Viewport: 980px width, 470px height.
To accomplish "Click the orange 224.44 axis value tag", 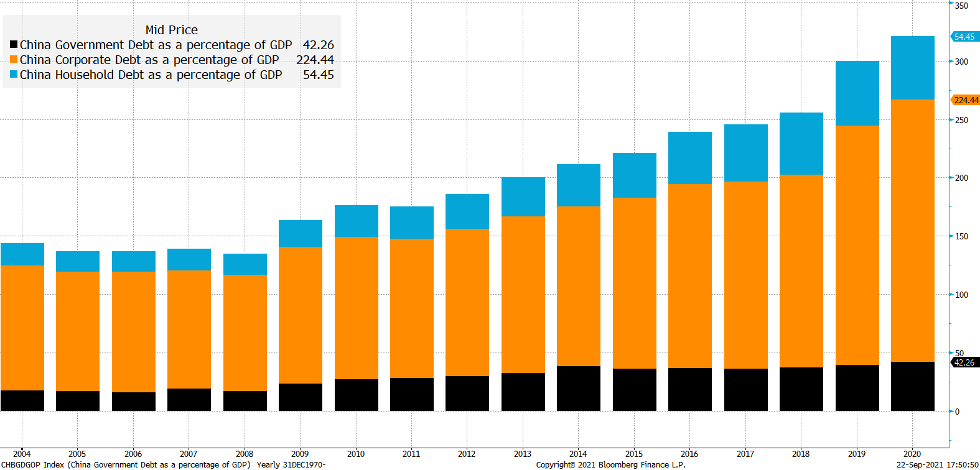I will pos(966,100).
